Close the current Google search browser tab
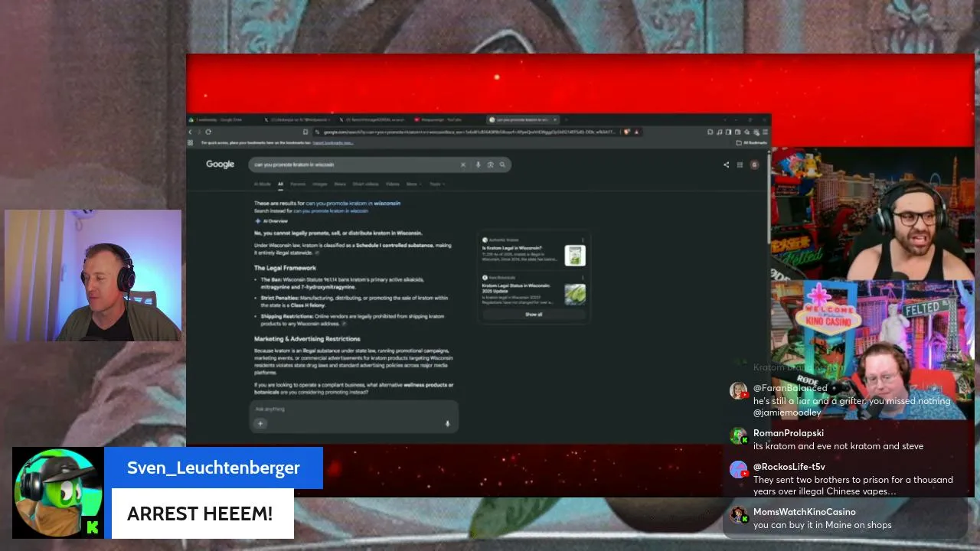The height and width of the screenshot is (551, 980). point(555,119)
